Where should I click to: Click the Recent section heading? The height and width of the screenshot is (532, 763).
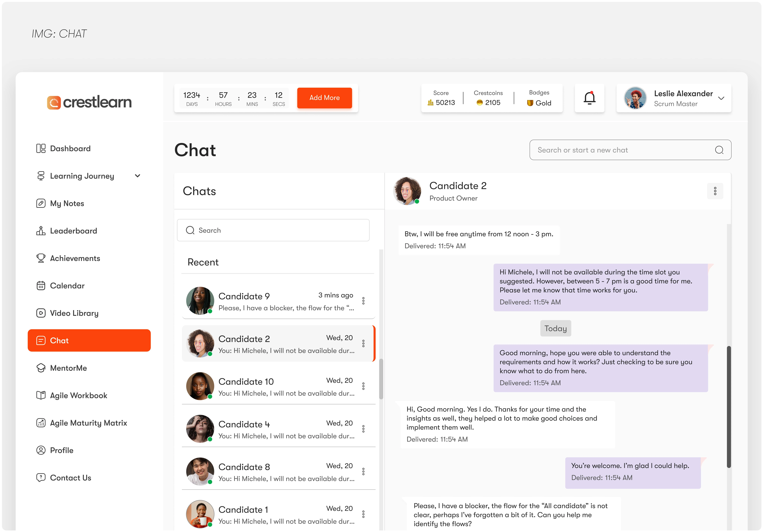coord(203,262)
